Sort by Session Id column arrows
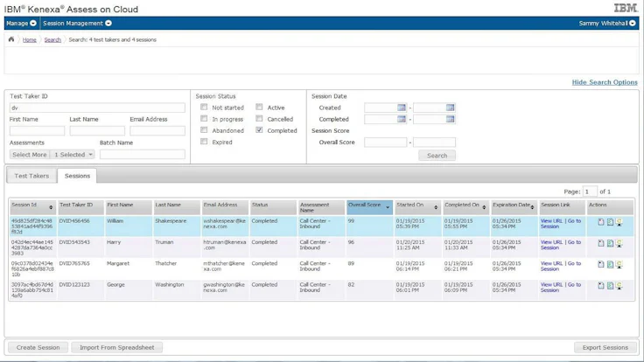Viewport: 644px width, 362px height. [51, 207]
